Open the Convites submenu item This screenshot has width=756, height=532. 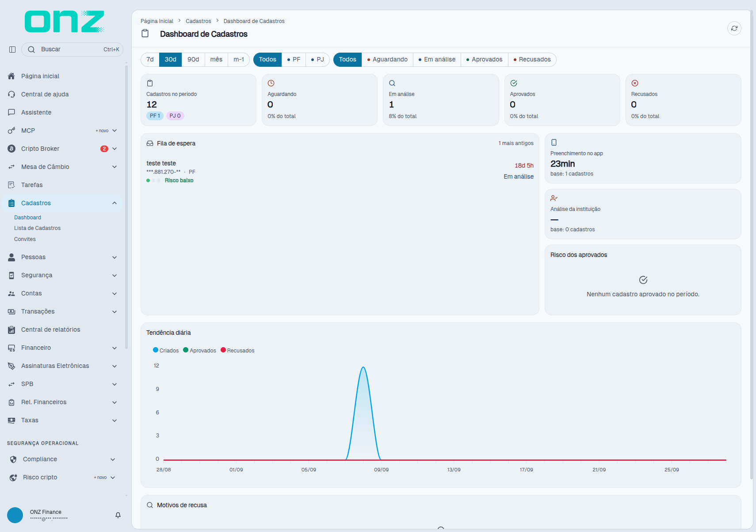(x=25, y=239)
